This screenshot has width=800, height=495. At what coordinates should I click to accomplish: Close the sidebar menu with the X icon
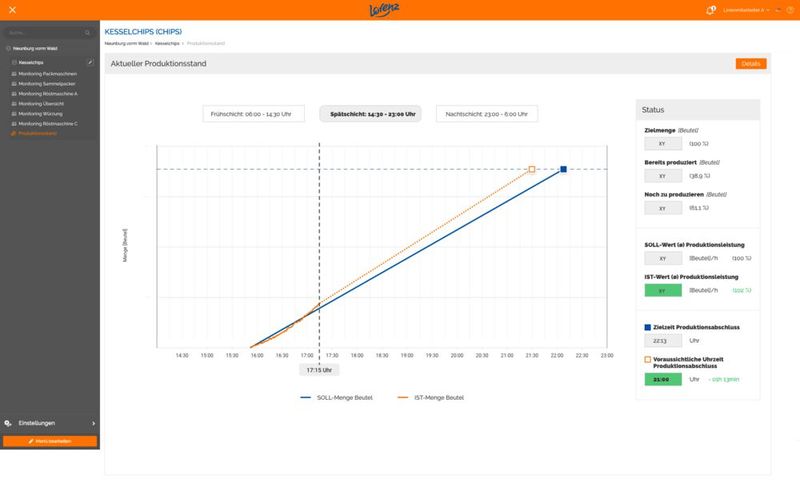[12, 10]
